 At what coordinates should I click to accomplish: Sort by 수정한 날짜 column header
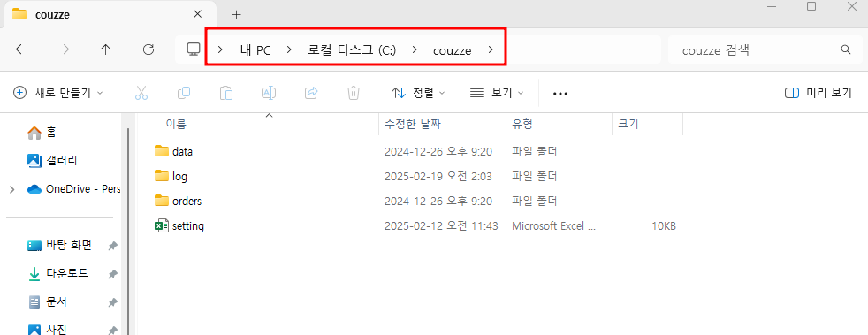(x=413, y=124)
